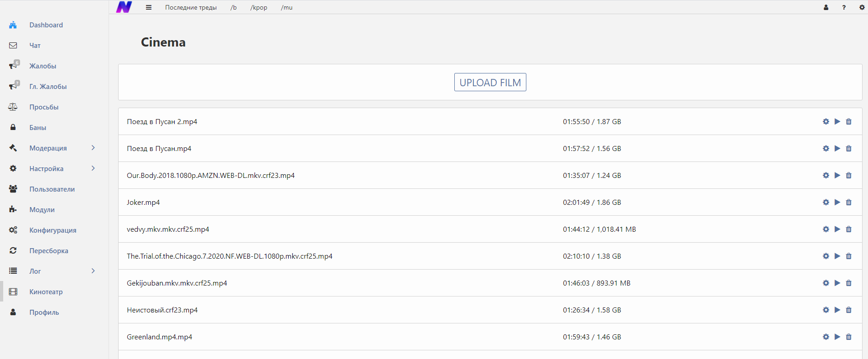Select the Our.Body.2018 film row name
Image resolution: width=868 pixels, height=359 pixels.
[x=210, y=176]
